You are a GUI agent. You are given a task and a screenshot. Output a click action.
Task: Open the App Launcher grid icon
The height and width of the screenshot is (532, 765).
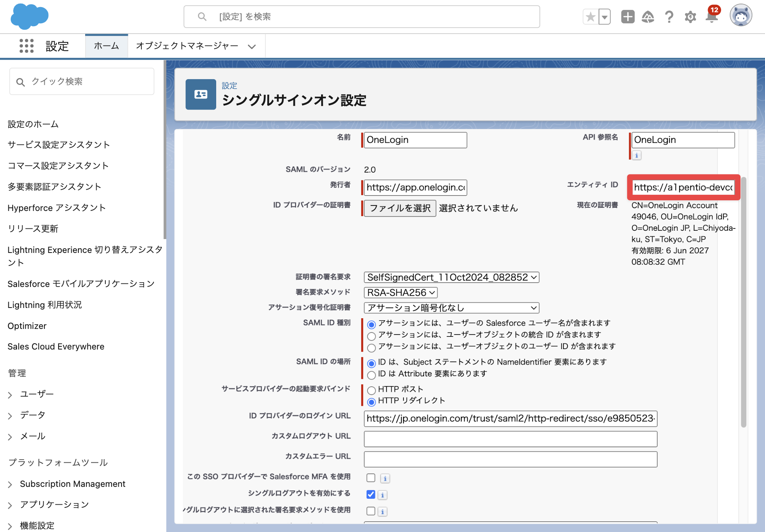click(x=27, y=46)
